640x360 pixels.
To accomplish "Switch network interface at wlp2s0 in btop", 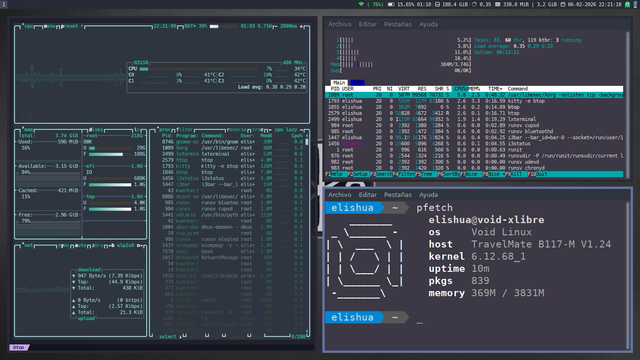I will (126, 246).
